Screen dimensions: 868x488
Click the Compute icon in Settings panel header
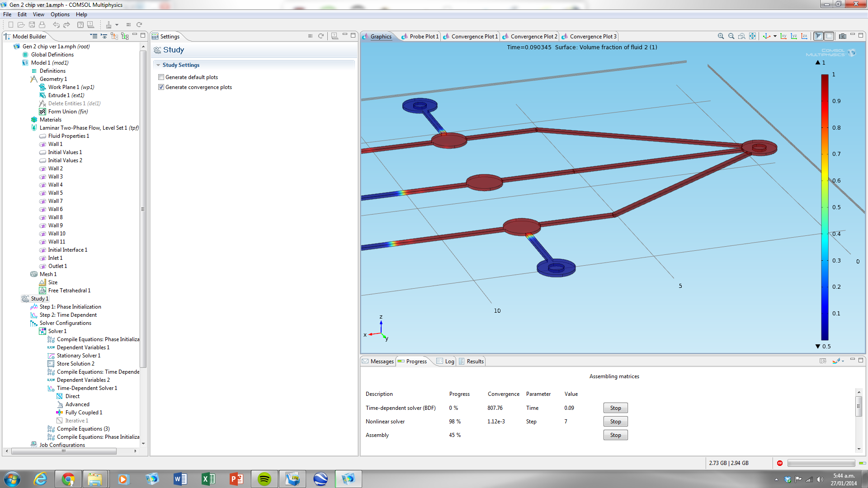coord(310,36)
